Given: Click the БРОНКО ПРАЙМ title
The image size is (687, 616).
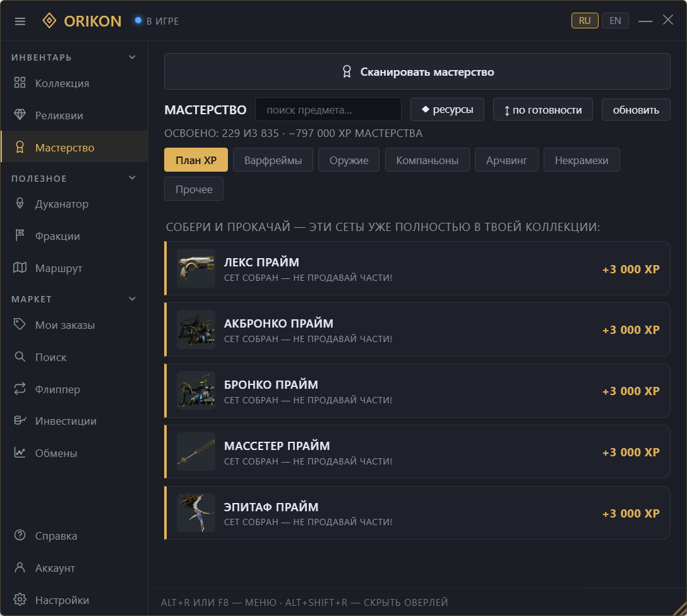Looking at the screenshot, I should click(x=271, y=384).
